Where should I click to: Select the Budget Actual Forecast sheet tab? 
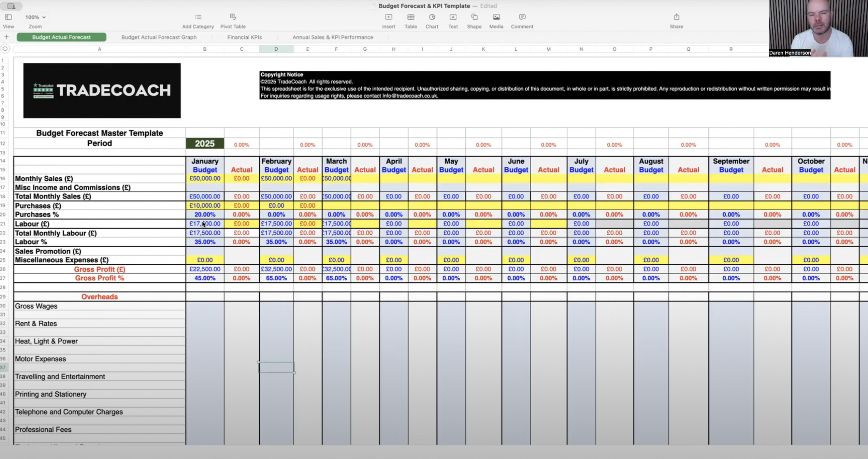(61, 37)
